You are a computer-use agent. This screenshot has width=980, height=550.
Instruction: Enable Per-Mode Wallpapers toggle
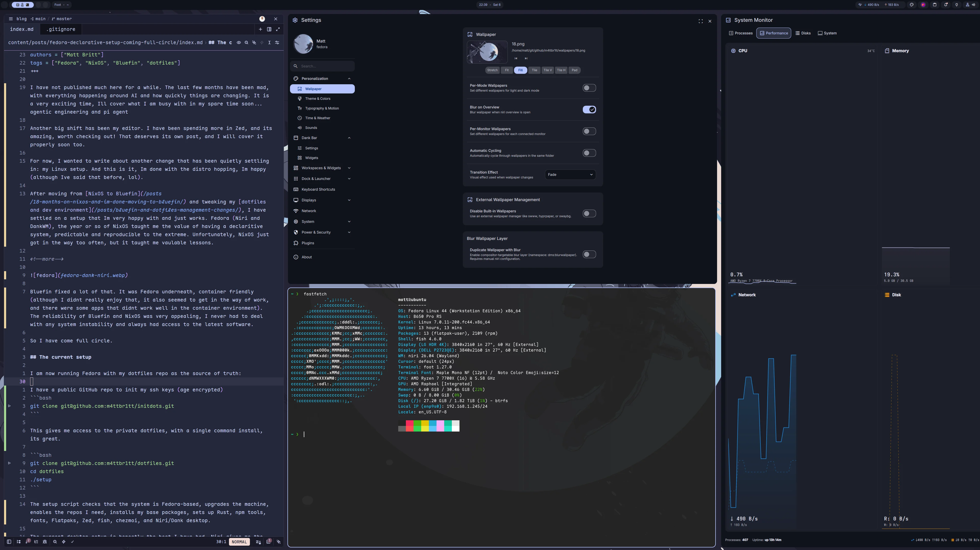pos(589,88)
